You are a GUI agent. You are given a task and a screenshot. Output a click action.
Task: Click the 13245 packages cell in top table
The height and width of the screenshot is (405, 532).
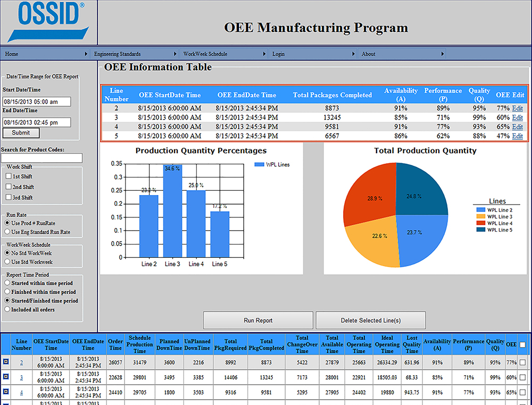tap(332, 117)
